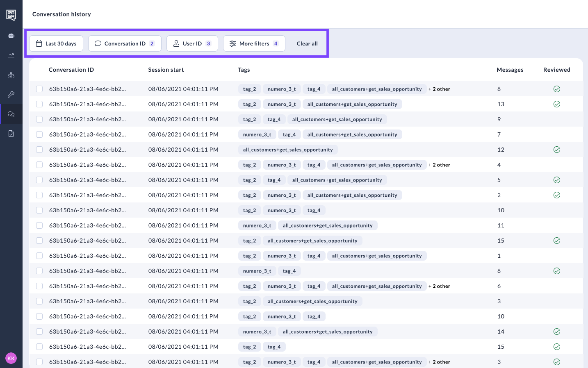
Task: Select checkbox of row with 13 messages
Action: [x=39, y=104]
